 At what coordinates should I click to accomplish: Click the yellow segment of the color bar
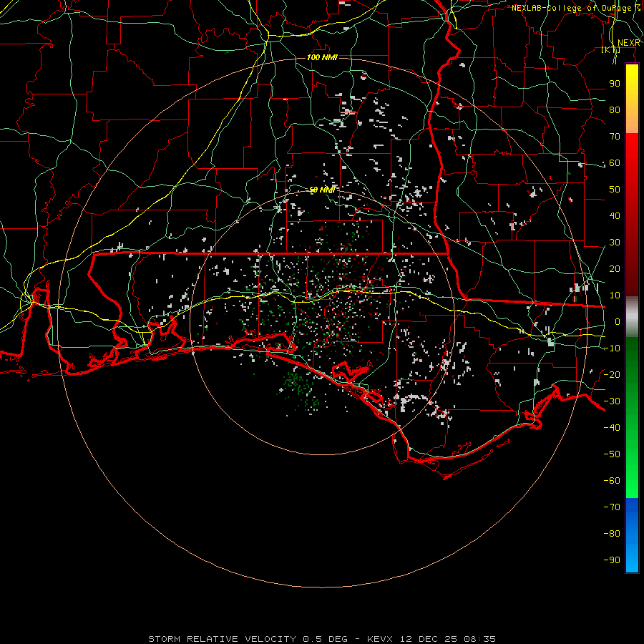pyautogui.click(x=632, y=99)
